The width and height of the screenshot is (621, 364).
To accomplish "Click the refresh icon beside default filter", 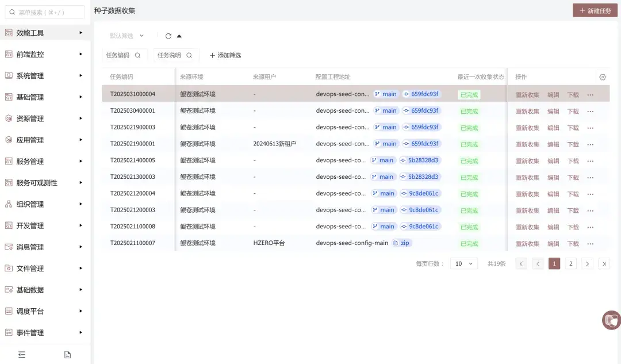I will [x=168, y=36].
